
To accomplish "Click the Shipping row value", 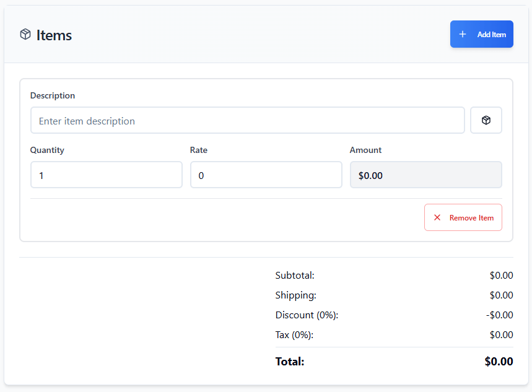I will point(501,295).
